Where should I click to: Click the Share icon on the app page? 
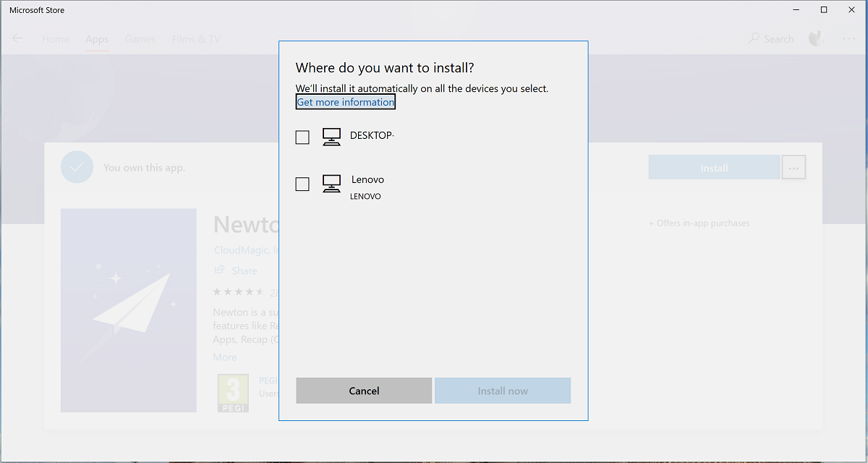[x=219, y=271]
